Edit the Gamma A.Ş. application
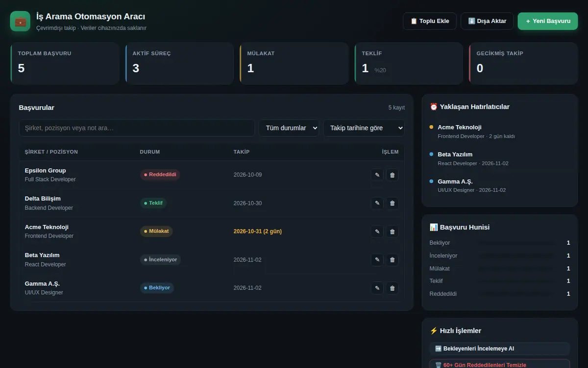Image resolution: width=588 pixels, height=368 pixels. [x=377, y=288]
